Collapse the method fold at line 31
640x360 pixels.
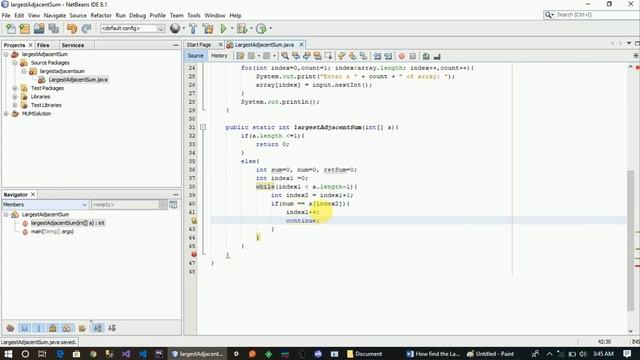coord(203,127)
